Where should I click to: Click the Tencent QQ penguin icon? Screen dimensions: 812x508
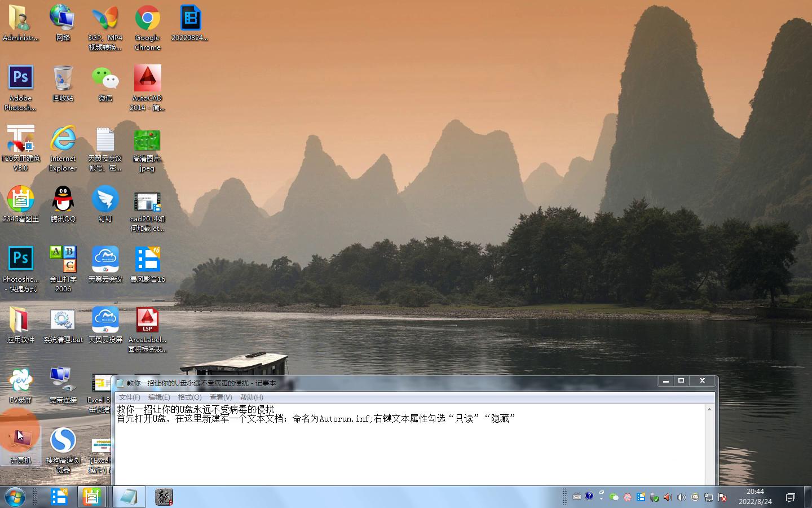click(x=63, y=200)
